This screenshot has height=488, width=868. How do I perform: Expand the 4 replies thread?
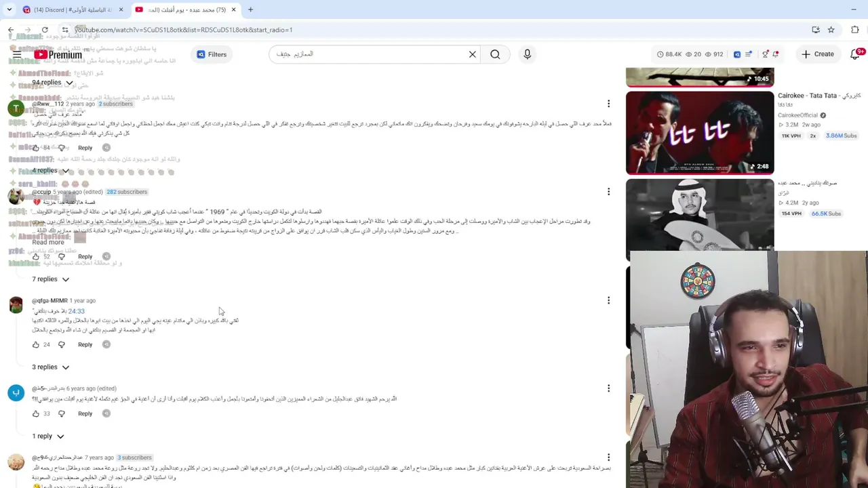click(50, 171)
